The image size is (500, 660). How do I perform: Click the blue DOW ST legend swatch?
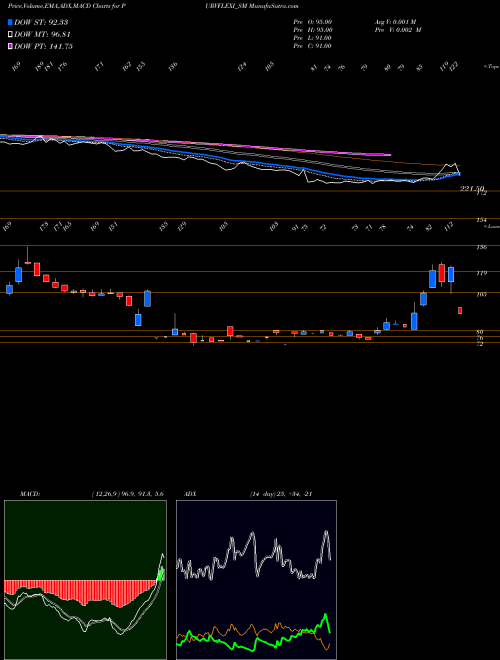(10, 22)
